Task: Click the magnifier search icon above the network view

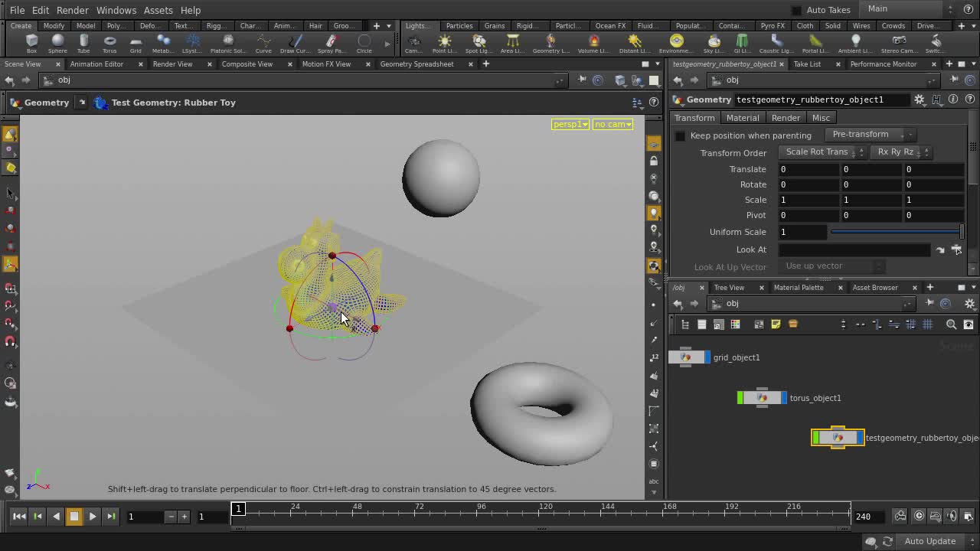Action: tap(951, 324)
